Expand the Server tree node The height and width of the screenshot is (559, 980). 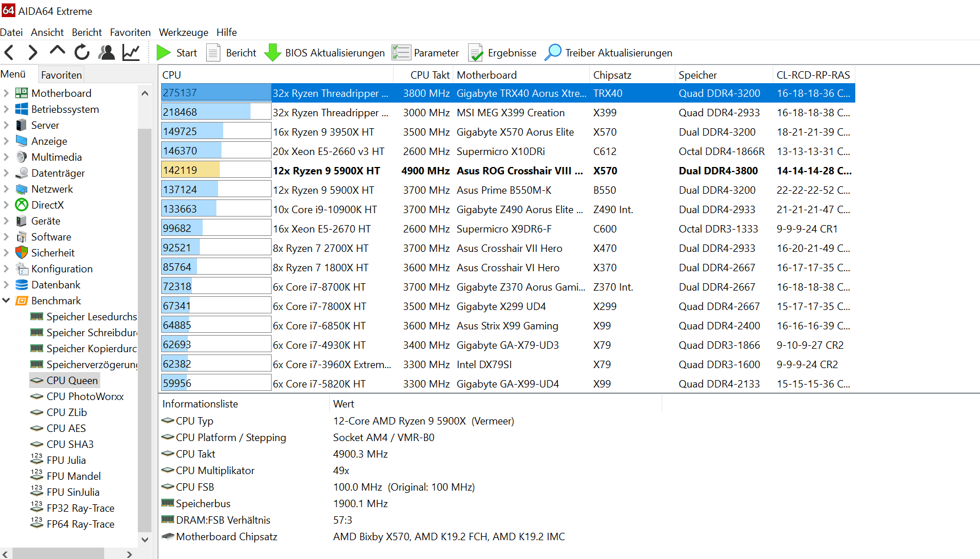6,125
